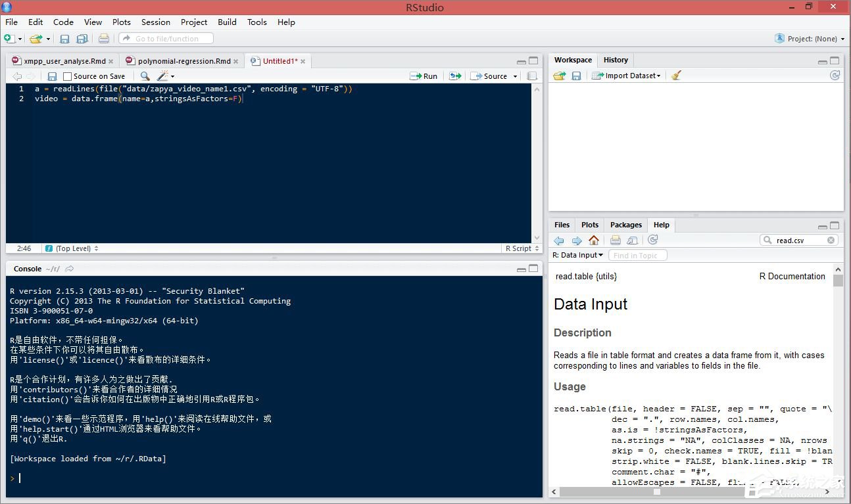Switch to the Plots pane tab
Image resolution: width=851 pixels, height=504 pixels.
(590, 225)
